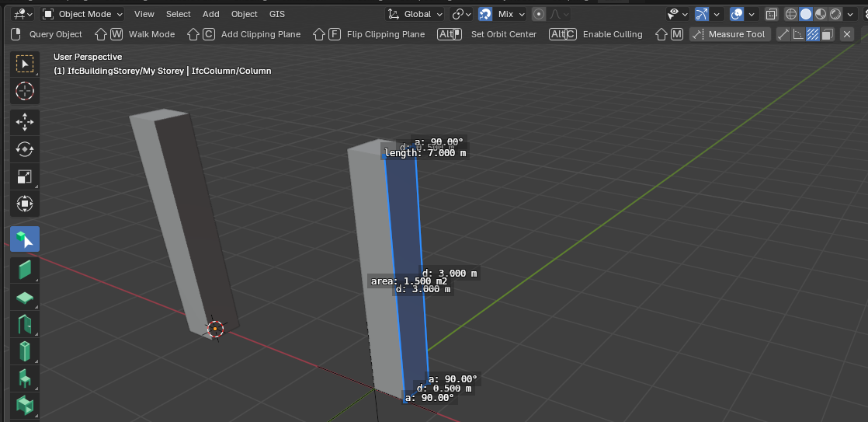The height and width of the screenshot is (422, 868).
Task: Click the Add Clipping Plane label
Action: point(261,34)
